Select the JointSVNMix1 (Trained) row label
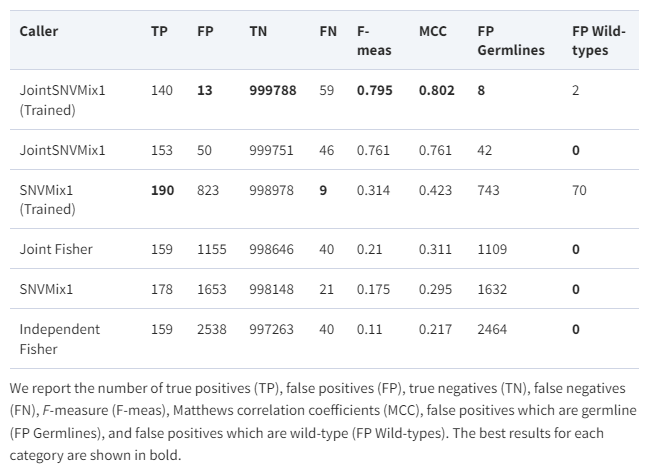 click(x=62, y=99)
